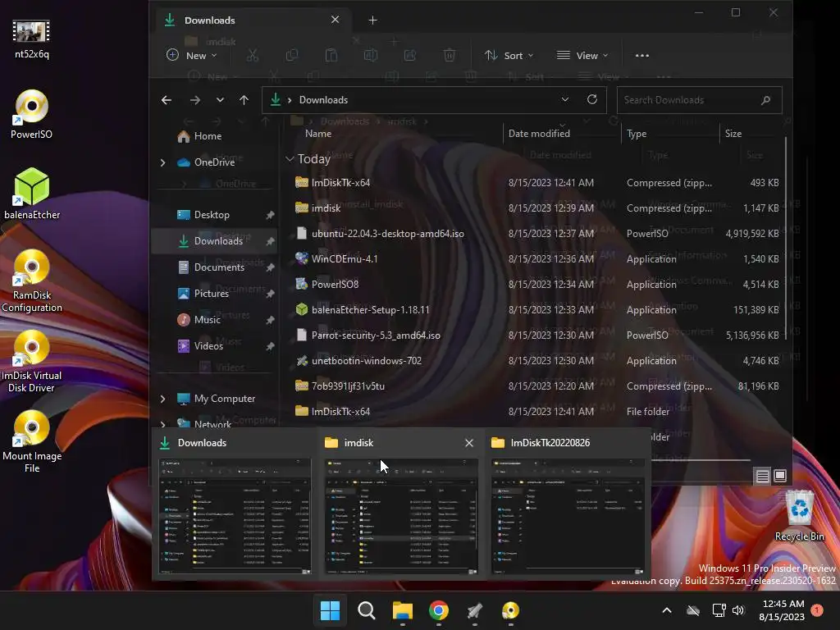840x630 pixels.
Task: Open recent locations dropdown chevron
Action: coord(220,100)
